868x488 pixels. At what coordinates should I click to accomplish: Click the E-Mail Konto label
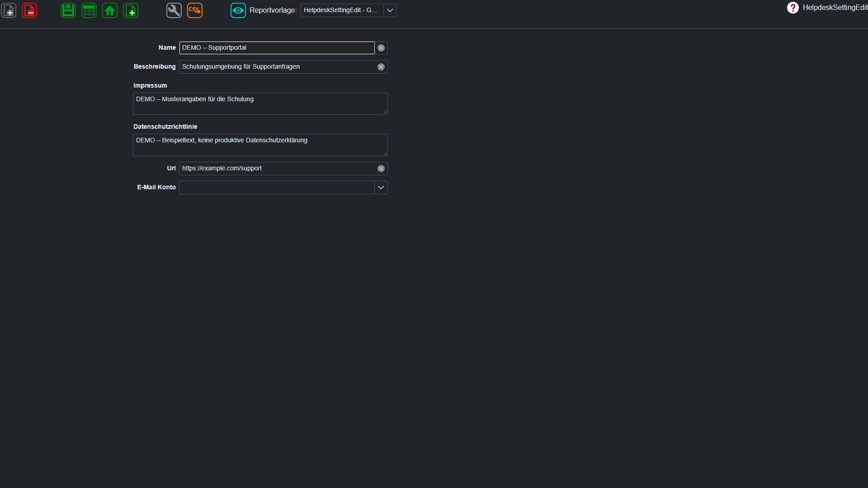156,187
